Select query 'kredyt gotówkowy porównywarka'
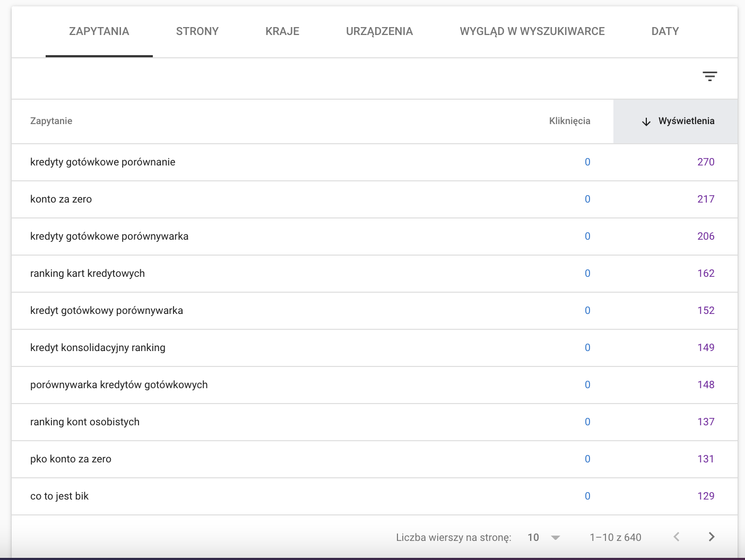The width and height of the screenshot is (745, 560). click(x=107, y=310)
